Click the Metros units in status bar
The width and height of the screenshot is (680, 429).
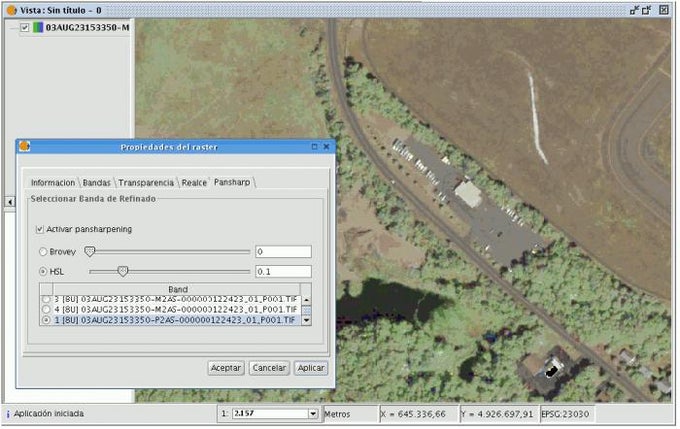point(337,415)
